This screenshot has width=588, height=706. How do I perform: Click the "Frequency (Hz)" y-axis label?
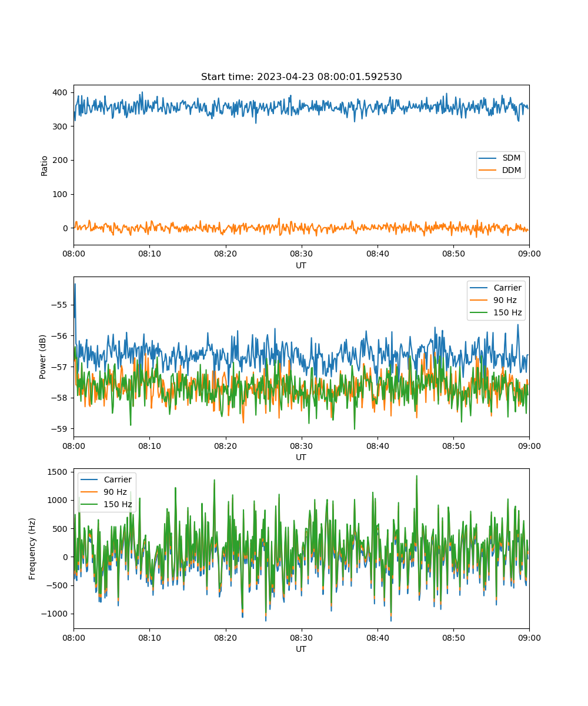pyautogui.click(x=32, y=549)
